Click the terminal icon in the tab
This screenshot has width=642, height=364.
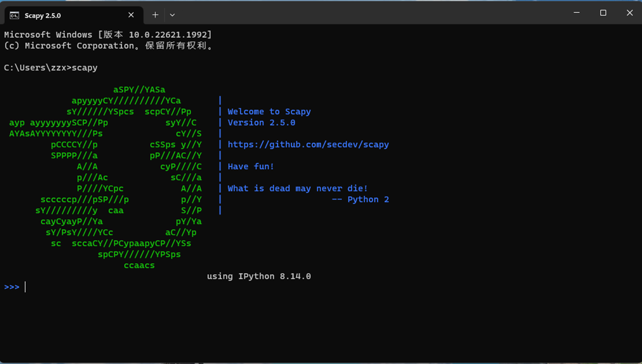click(x=14, y=16)
